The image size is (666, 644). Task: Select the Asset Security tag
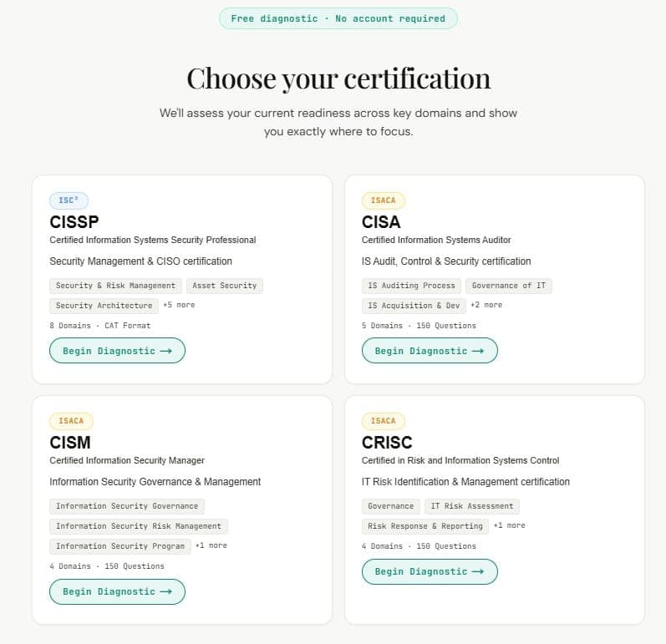pos(225,286)
